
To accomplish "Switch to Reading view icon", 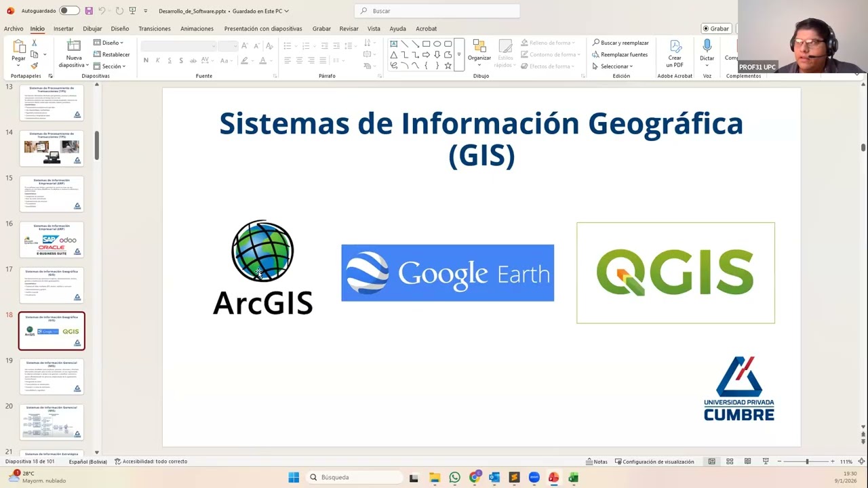I will (747, 462).
